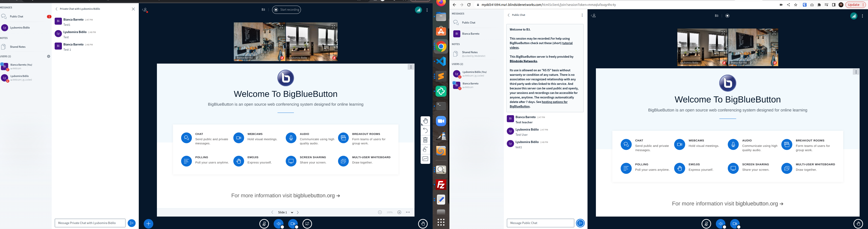
Task: Open Visual Studio Code from dock
Action: click(441, 61)
